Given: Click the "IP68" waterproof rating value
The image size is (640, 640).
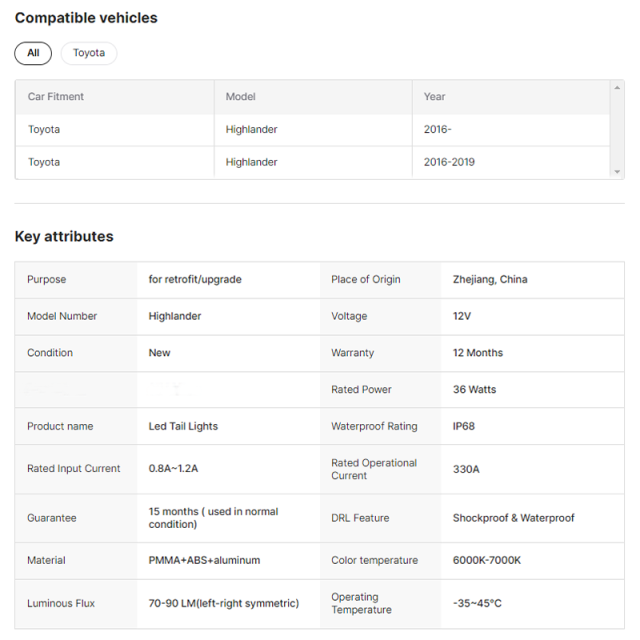Looking at the screenshot, I should 464,426.
